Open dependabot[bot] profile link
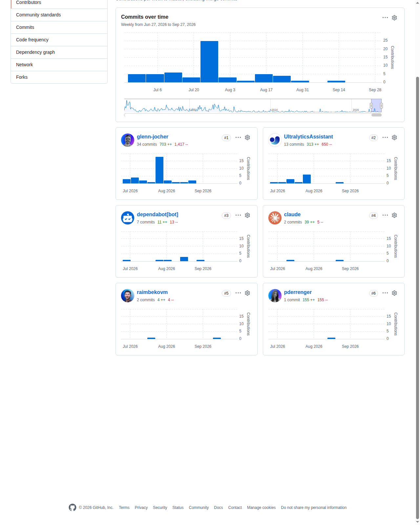The image size is (420, 525). coord(157,215)
